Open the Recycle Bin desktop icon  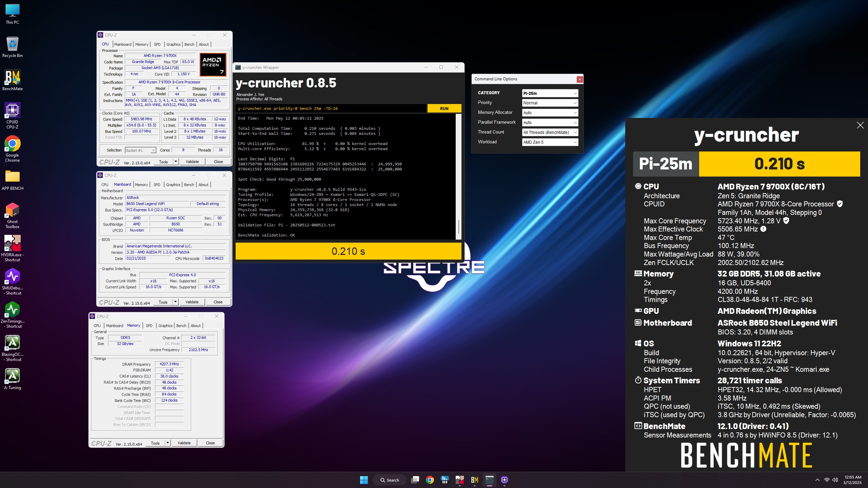click(13, 47)
